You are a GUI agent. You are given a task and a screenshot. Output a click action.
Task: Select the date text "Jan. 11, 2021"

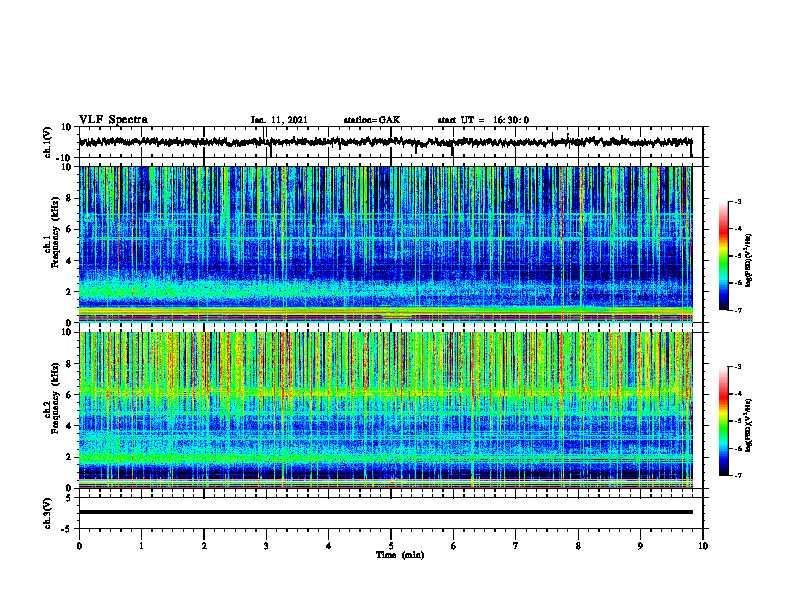point(279,120)
